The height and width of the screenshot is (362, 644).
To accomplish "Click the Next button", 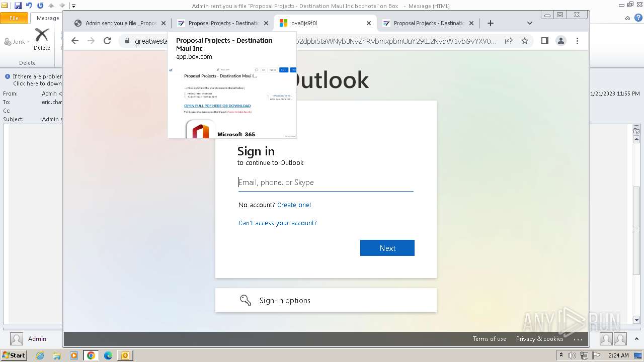I will pos(387,248).
